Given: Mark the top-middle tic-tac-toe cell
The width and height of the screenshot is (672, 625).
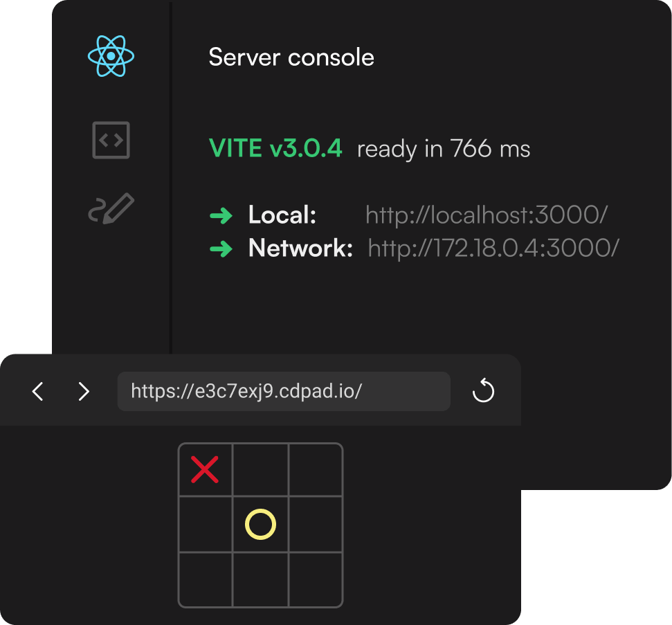Looking at the screenshot, I should click(260, 470).
